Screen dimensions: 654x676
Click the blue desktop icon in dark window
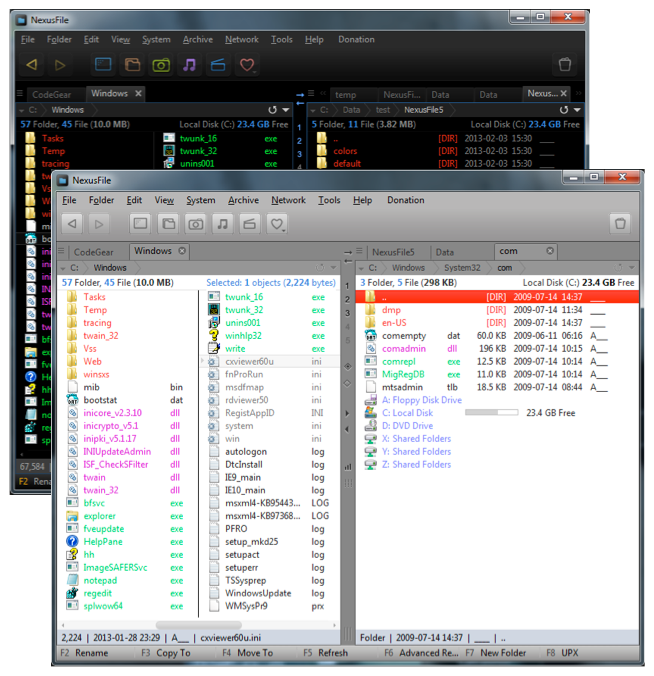coord(103,65)
